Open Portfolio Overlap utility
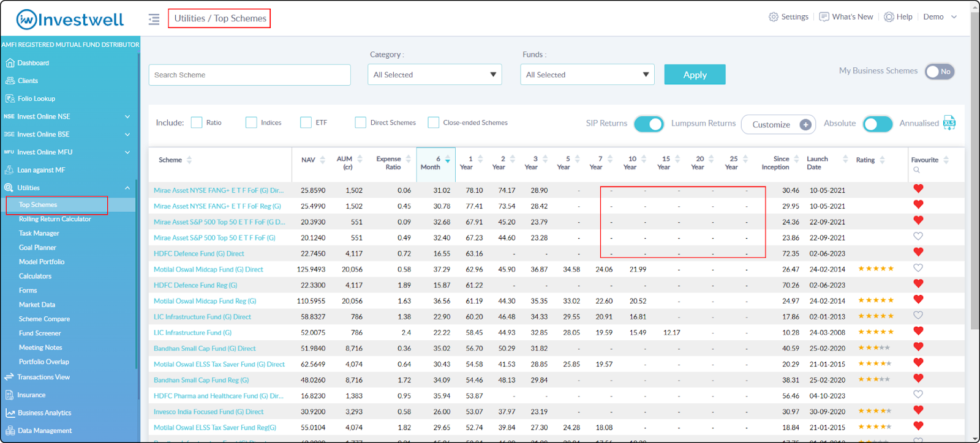 click(x=44, y=362)
